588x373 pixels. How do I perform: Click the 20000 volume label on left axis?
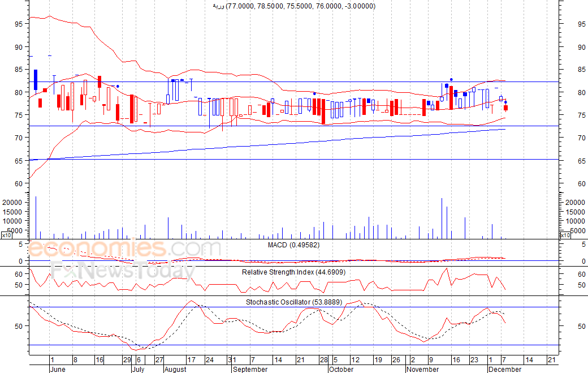click(x=12, y=202)
